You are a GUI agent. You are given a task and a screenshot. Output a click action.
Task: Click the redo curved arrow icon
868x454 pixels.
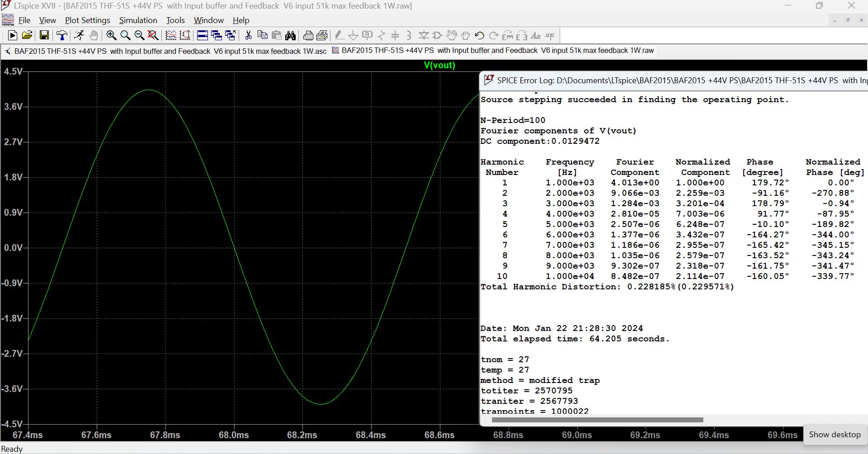click(494, 35)
